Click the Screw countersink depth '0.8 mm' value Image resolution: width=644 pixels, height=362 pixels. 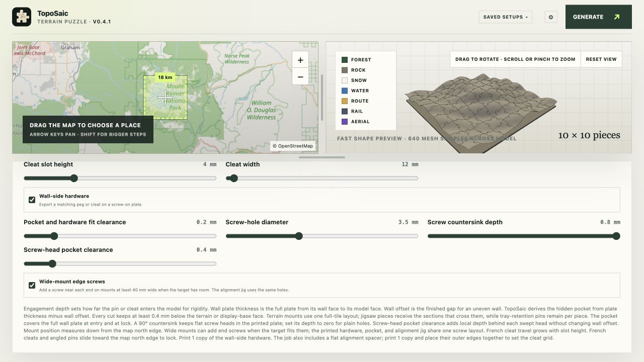tap(610, 222)
